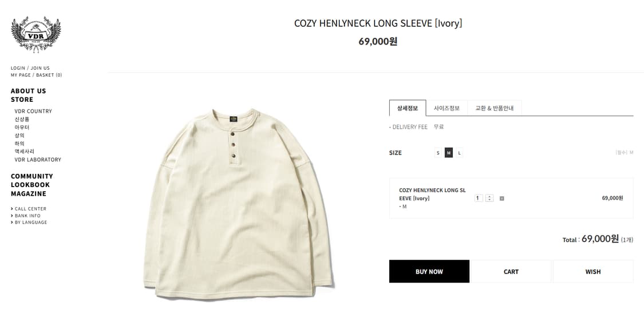This screenshot has height=321, width=644.
Task: Open the BASKET link
Action: click(x=49, y=75)
